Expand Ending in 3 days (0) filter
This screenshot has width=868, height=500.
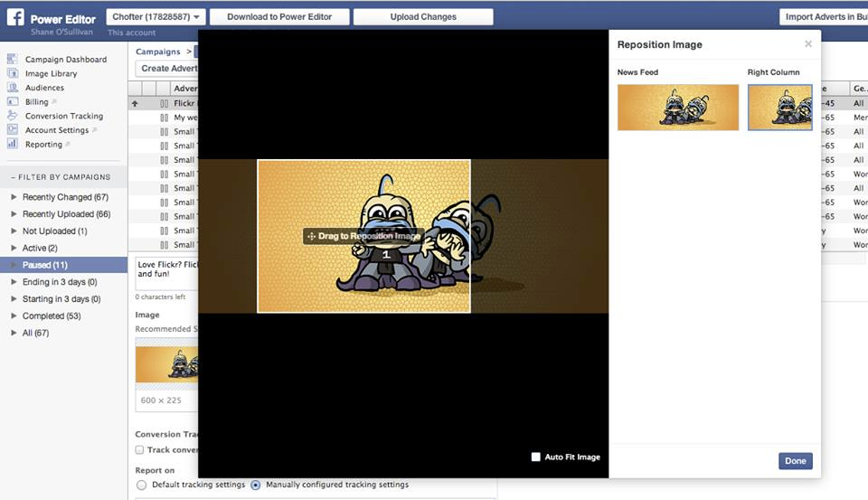point(14,282)
